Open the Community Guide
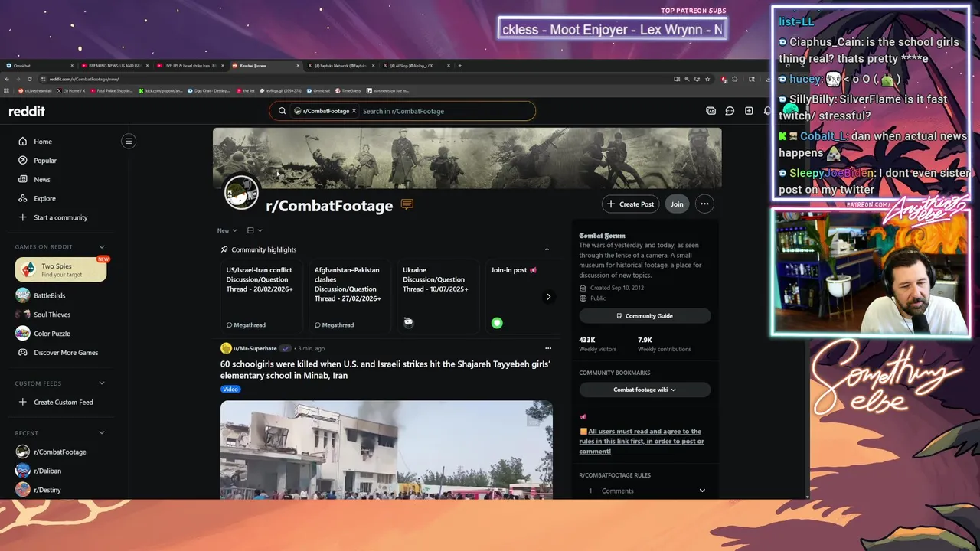Viewport: 980px width, 551px height. point(645,316)
